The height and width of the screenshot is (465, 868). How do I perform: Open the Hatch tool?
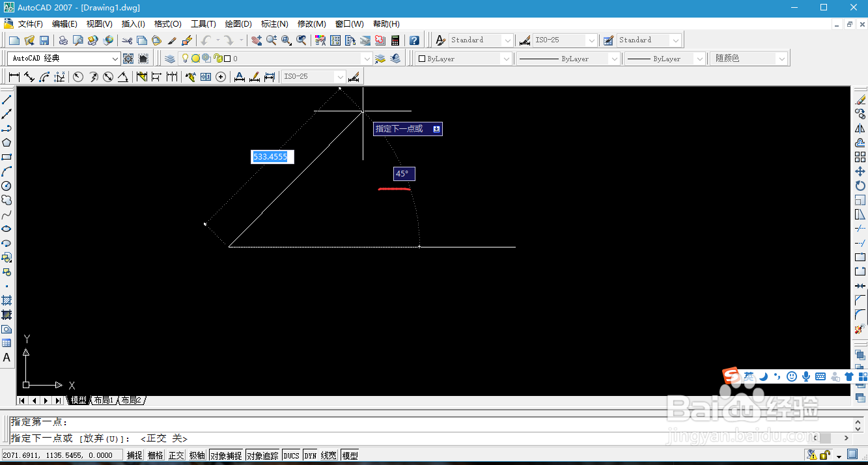click(7, 300)
